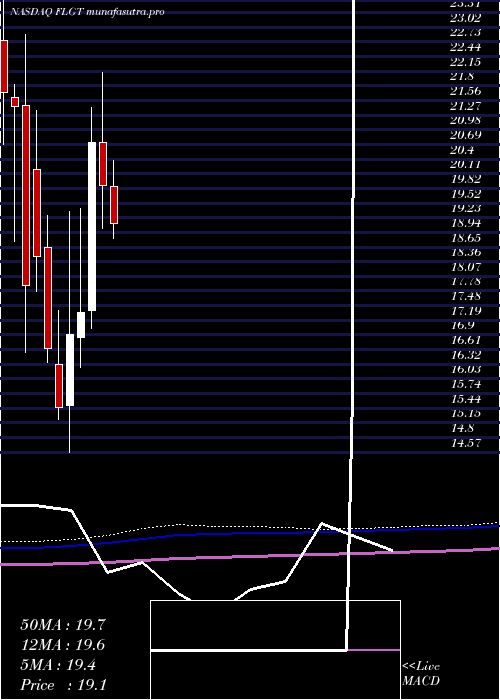Click the NASDAQ FLGT munafasutra.pro title text

tap(88, 12)
